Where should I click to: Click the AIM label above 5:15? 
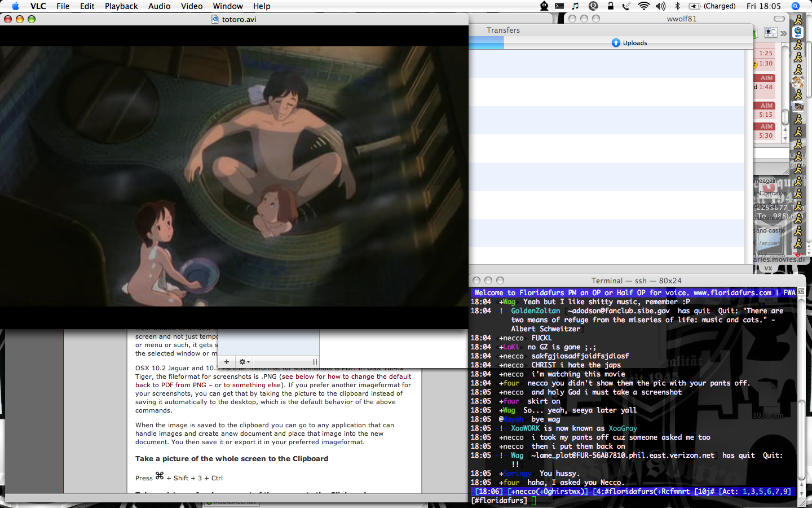point(766,106)
